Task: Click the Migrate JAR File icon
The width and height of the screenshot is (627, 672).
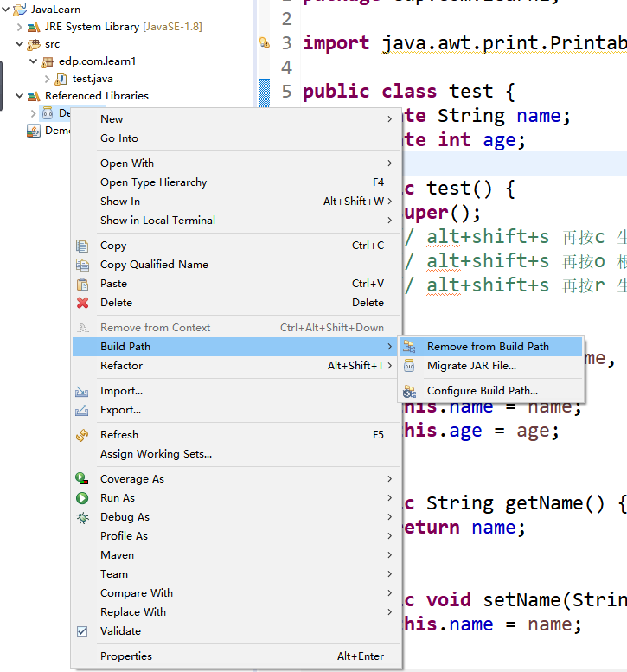Action: [409, 366]
